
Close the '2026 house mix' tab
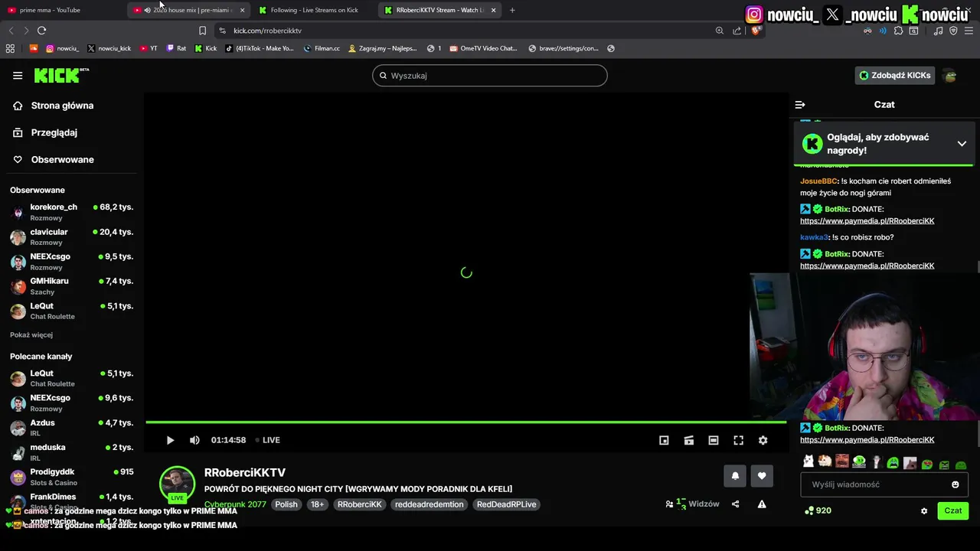(242, 10)
